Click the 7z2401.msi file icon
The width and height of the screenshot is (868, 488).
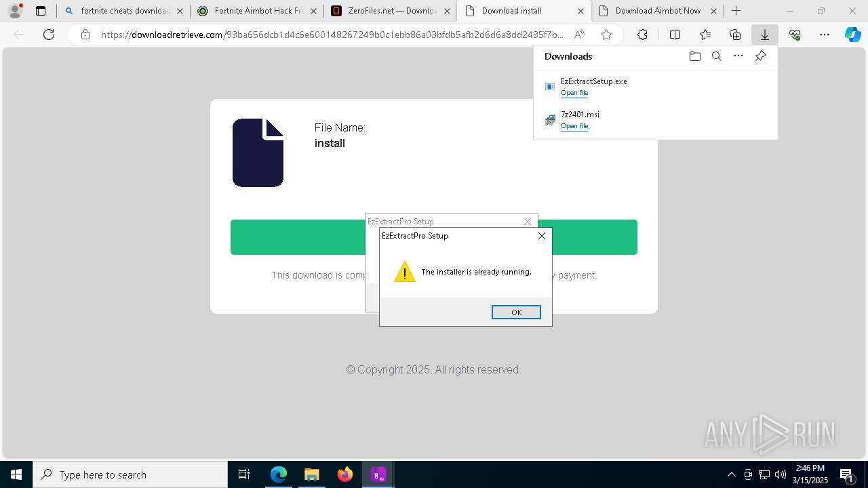click(x=550, y=120)
